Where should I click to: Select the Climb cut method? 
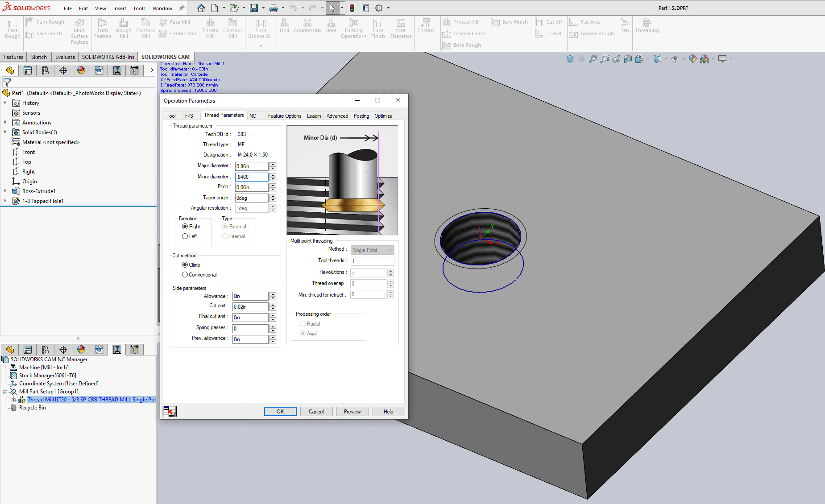[x=185, y=265]
